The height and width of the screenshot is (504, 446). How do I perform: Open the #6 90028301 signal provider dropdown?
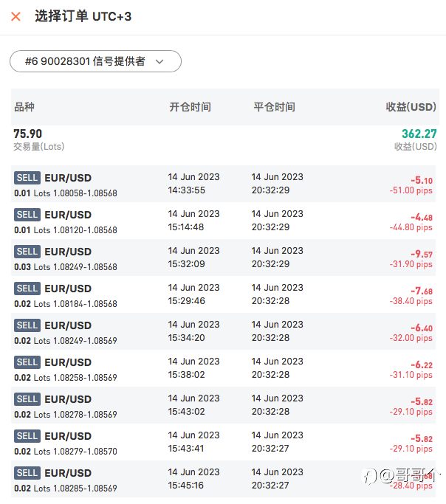coord(95,61)
